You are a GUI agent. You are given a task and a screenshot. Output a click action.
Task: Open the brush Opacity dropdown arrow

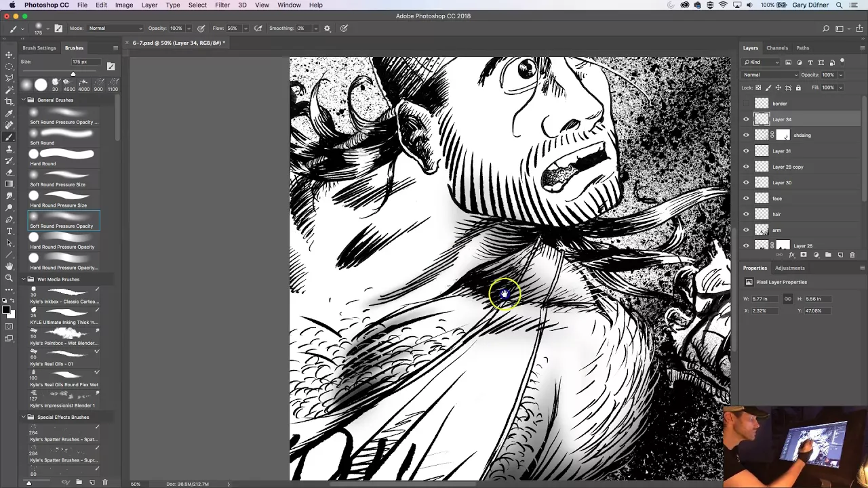187,28
